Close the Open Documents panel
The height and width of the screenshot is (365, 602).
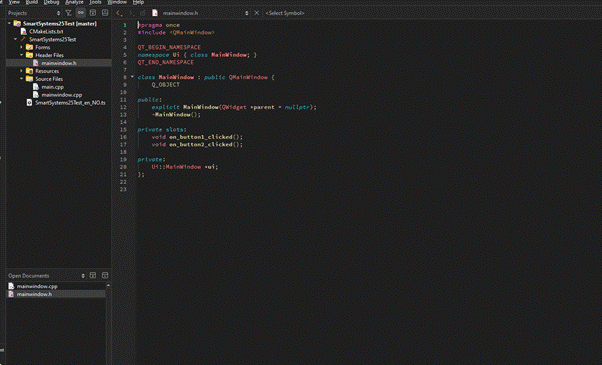coord(105,276)
